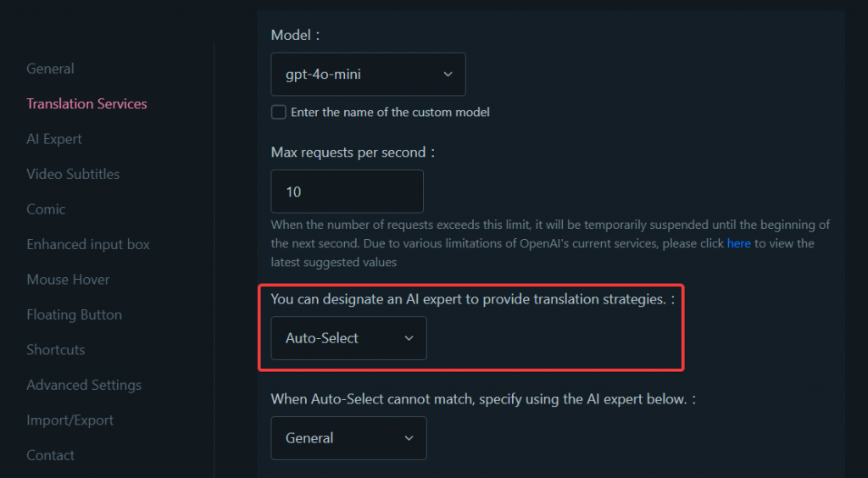Switch to the Comic settings page
The height and width of the screenshot is (478, 868).
click(x=46, y=209)
